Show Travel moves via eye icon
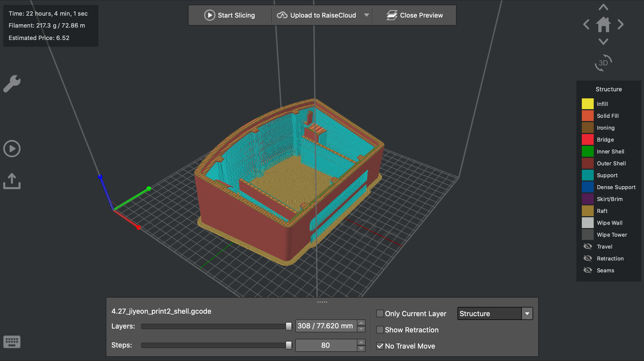Screen dimensions: 644x361 (x=588, y=246)
